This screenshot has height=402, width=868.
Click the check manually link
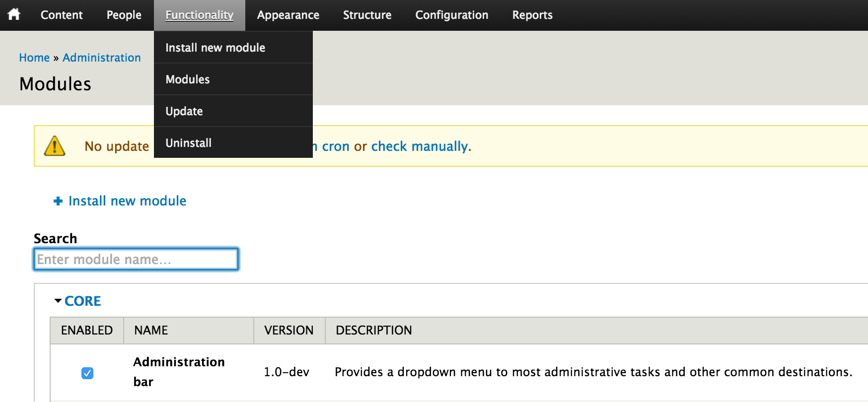(x=420, y=146)
